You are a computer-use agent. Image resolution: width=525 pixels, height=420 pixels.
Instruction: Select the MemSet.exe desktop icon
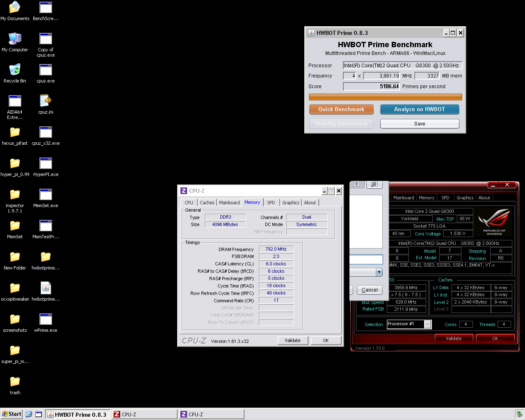coord(46,198)
